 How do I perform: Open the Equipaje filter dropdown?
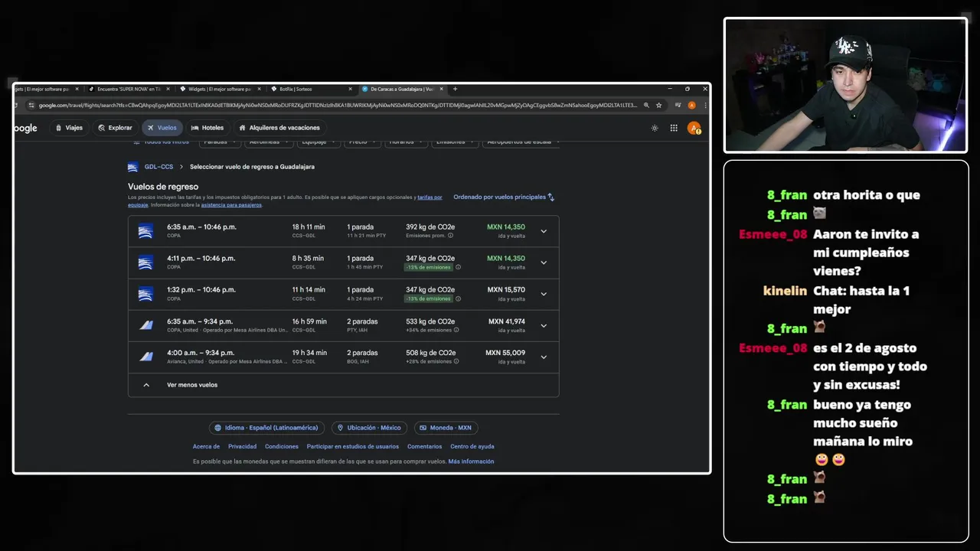318,142
